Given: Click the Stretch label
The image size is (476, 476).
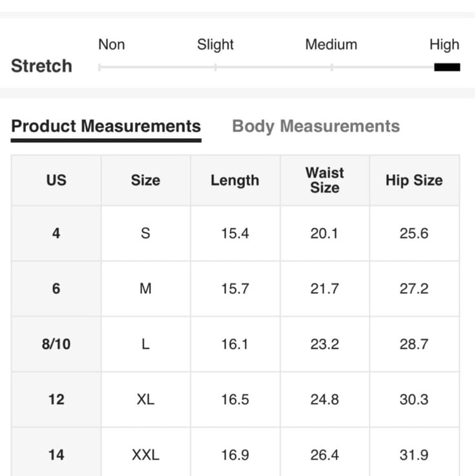Looking at the screenshot, I should pyautogui.click(x=41, y=66).
